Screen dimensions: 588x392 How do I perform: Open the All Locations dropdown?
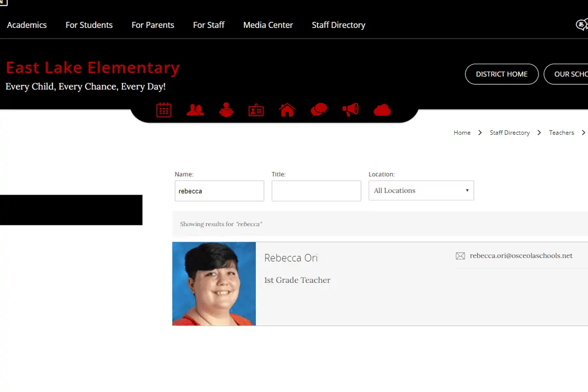pyautogui.click(x=421, y=191)
